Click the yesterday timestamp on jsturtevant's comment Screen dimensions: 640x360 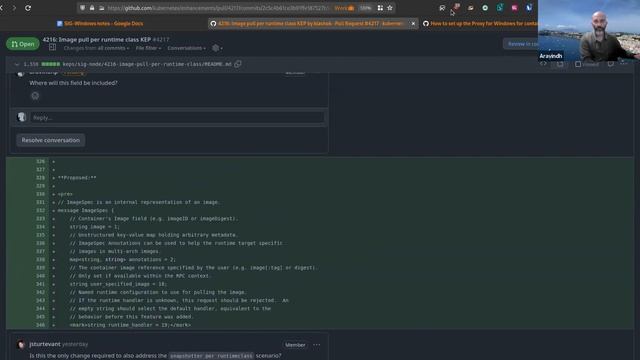click(75, 344)
